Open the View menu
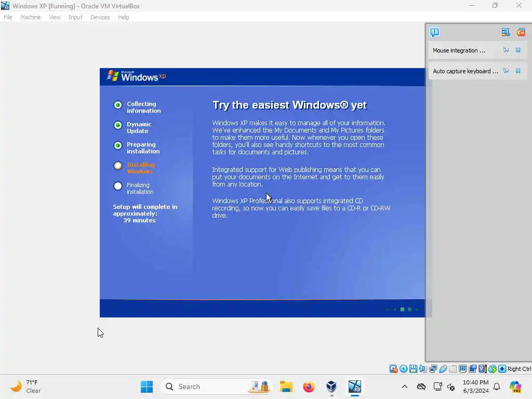This screenshot has height=399, width=532. coord(54,17)
